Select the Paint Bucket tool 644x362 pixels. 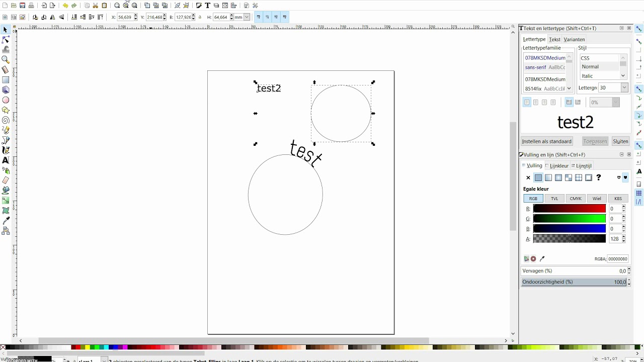(6, 191)
